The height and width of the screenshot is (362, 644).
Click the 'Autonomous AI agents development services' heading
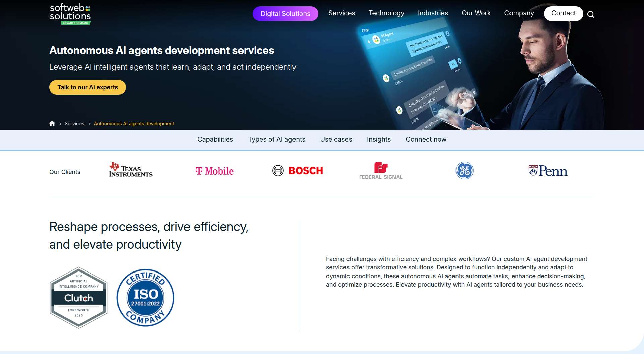(162, 50)
